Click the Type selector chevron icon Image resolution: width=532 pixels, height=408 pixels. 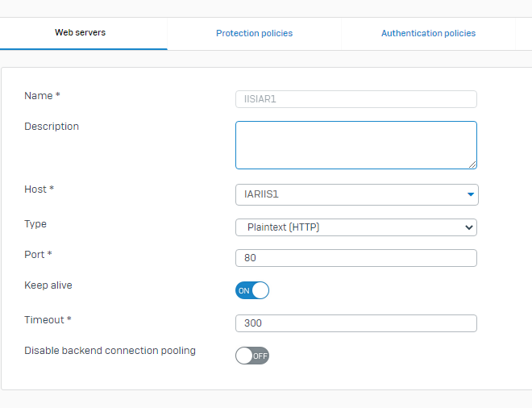(x=469, y=227)
